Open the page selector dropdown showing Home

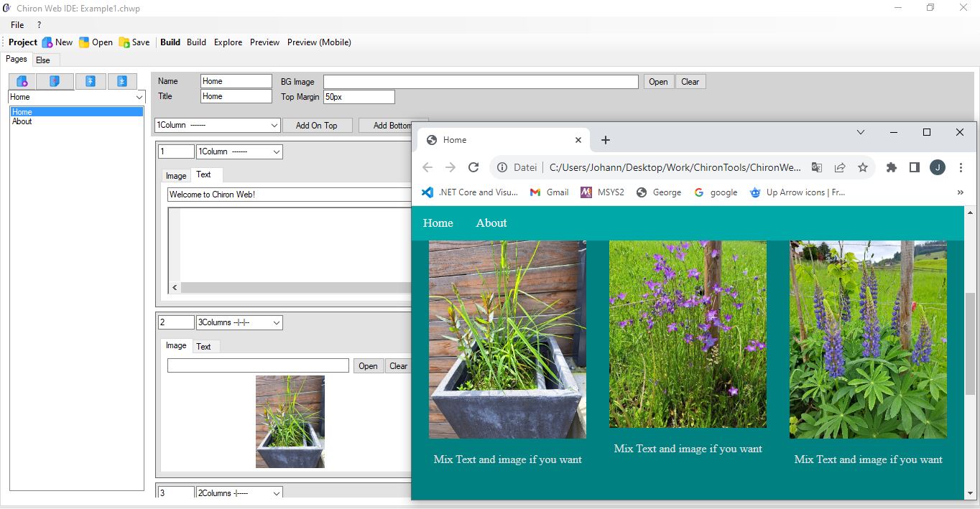[x=77, y=97]
